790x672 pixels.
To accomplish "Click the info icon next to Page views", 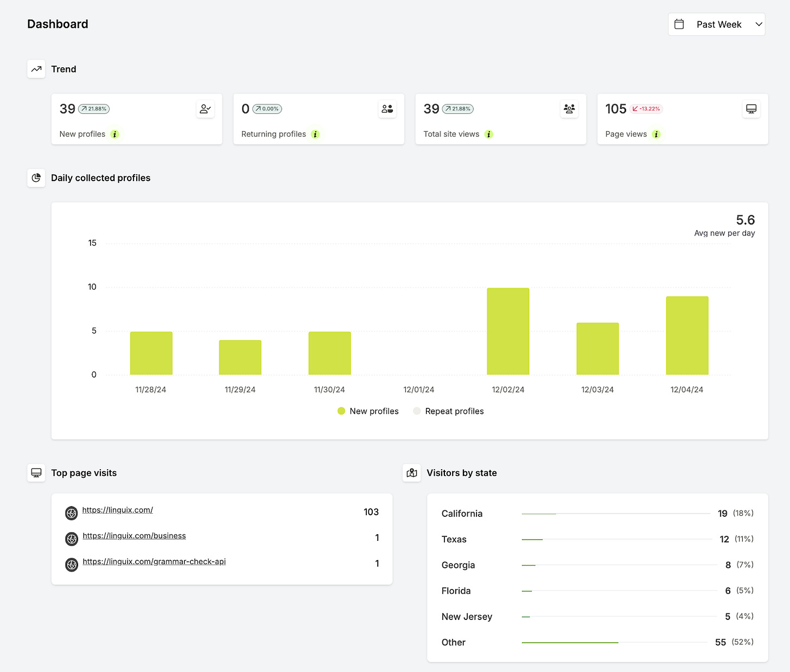I will click(x=656, y=135).
